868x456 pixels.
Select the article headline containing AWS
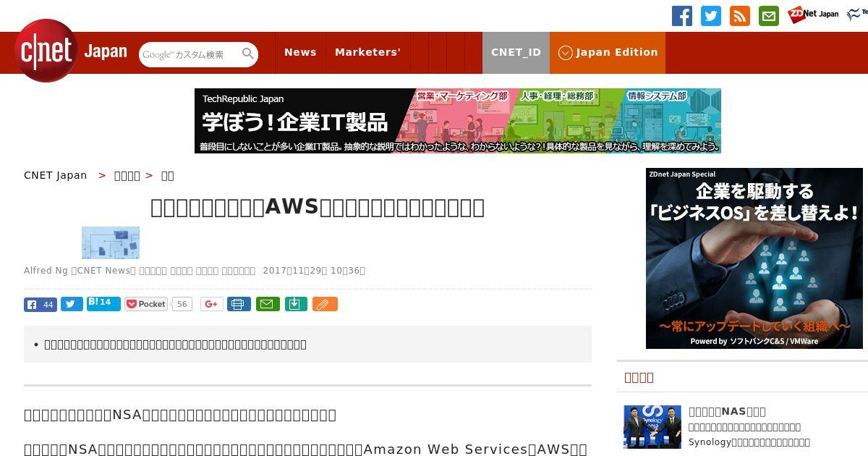click(x=318, y=207)
